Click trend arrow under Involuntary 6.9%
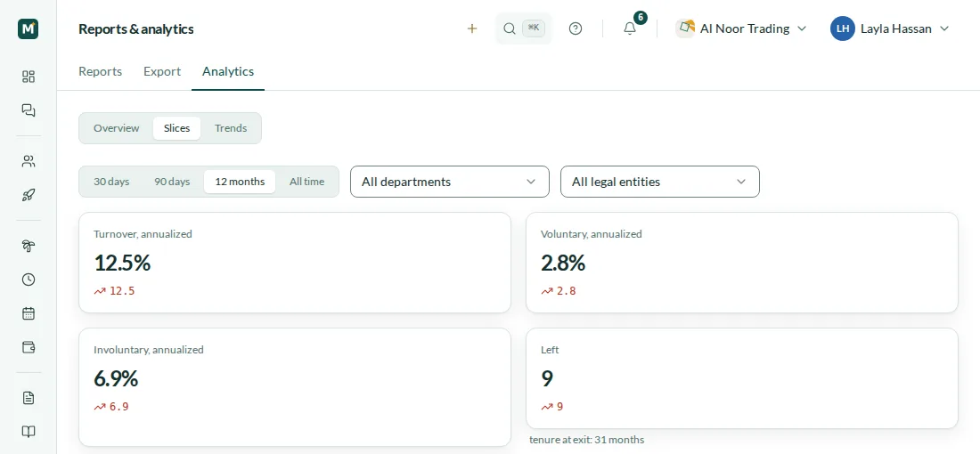This screenshot has width=980, height=454. 100,407
